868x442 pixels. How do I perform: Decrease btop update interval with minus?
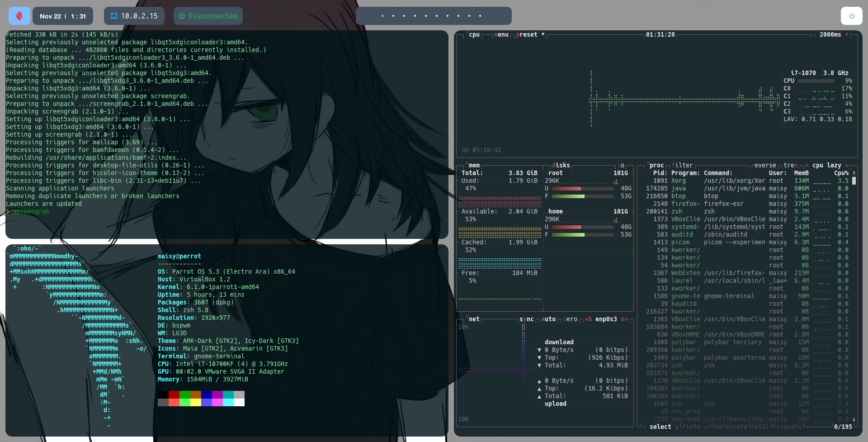click(x=814, y=35)
